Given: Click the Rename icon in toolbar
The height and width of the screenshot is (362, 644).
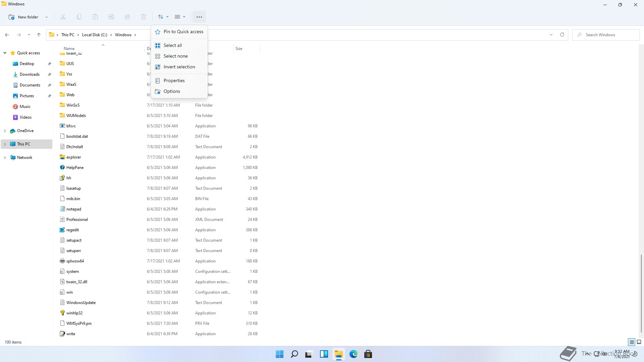Looking at the screenshot, I should tap(111, 17).
